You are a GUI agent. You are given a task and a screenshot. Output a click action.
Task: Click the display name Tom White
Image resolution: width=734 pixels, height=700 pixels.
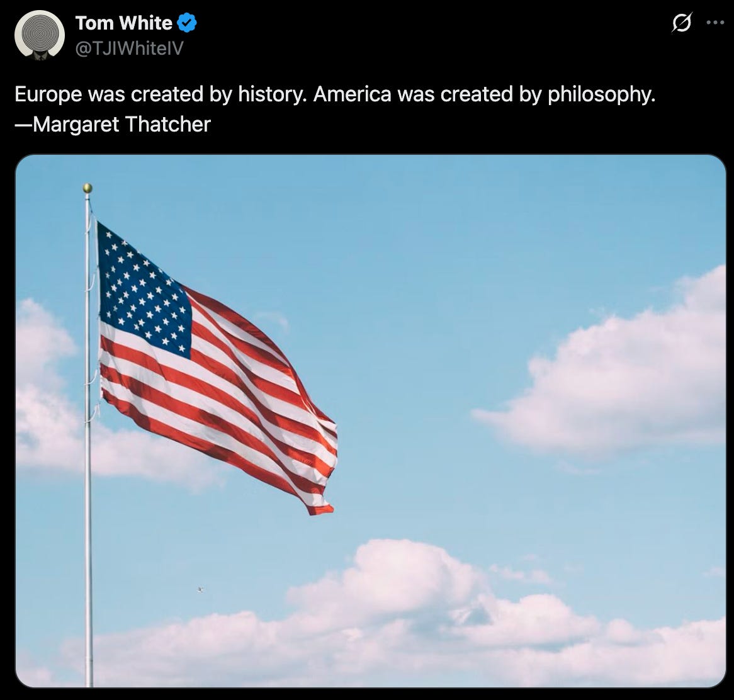(123, 23)
